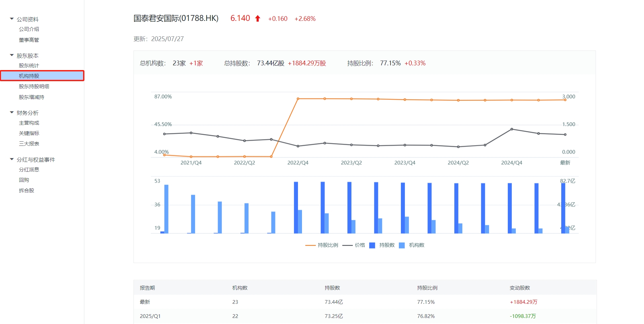Click 报告期 column header
Screen dimensions: 644x324
[147, 288]
